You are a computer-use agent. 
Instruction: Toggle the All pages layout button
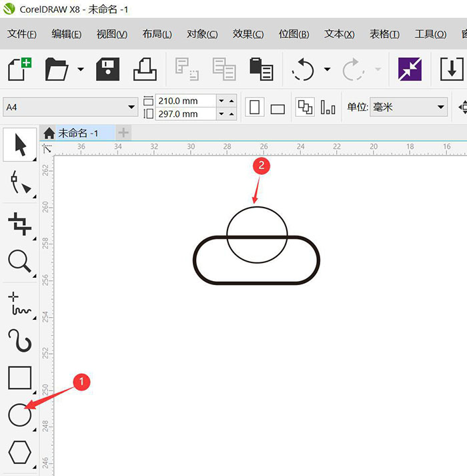pyautogui.click(x=305, y=107)
